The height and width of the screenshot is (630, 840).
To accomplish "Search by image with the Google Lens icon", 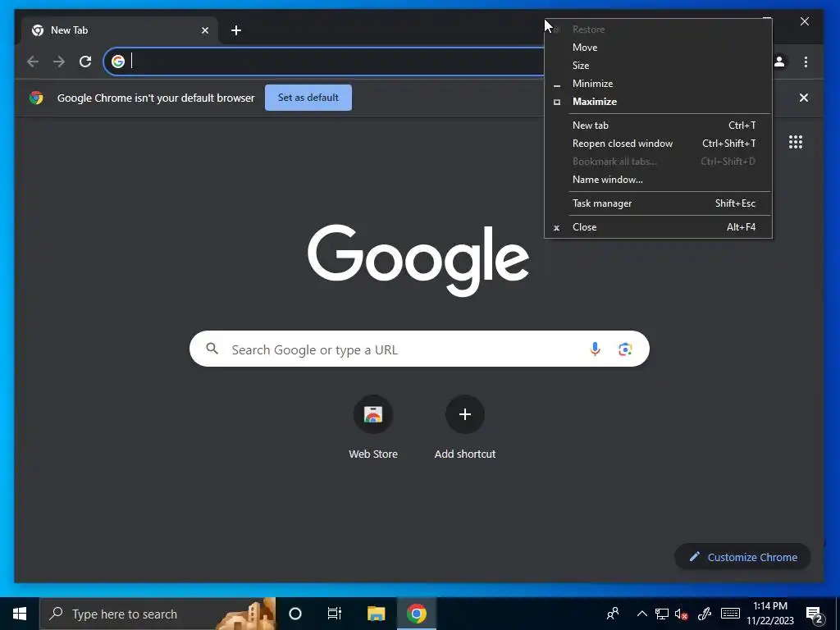I will (625, 349).
